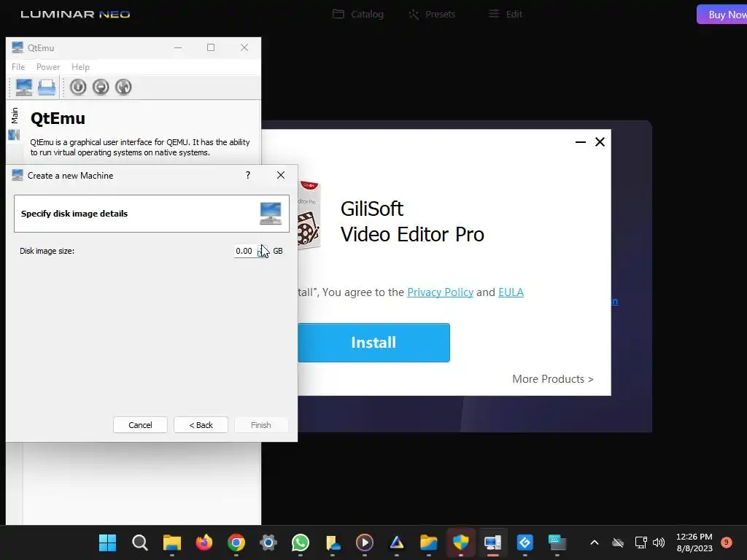747x560 pixels.
Task: Click the network tray icon
Action: point(640,542)
